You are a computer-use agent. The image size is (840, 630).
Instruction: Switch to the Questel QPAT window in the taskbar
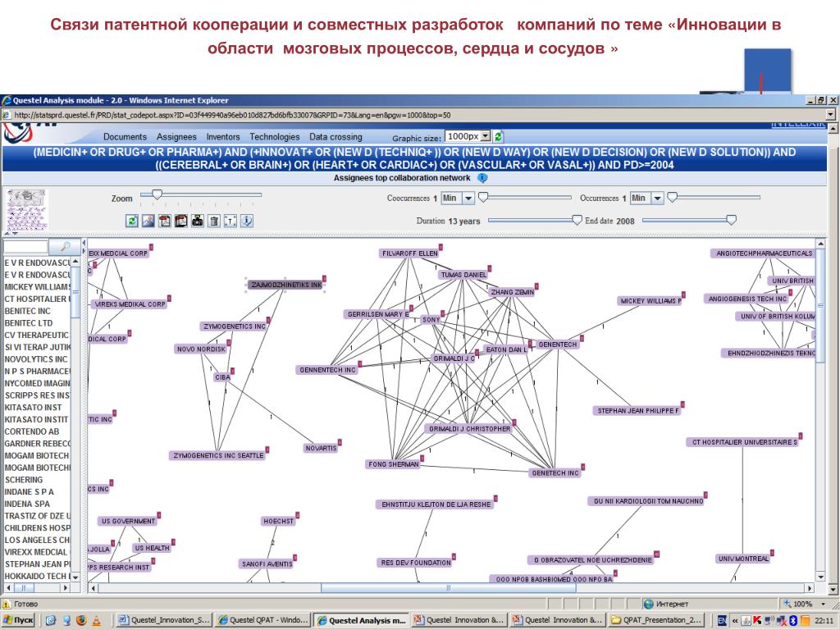[262, 620]
